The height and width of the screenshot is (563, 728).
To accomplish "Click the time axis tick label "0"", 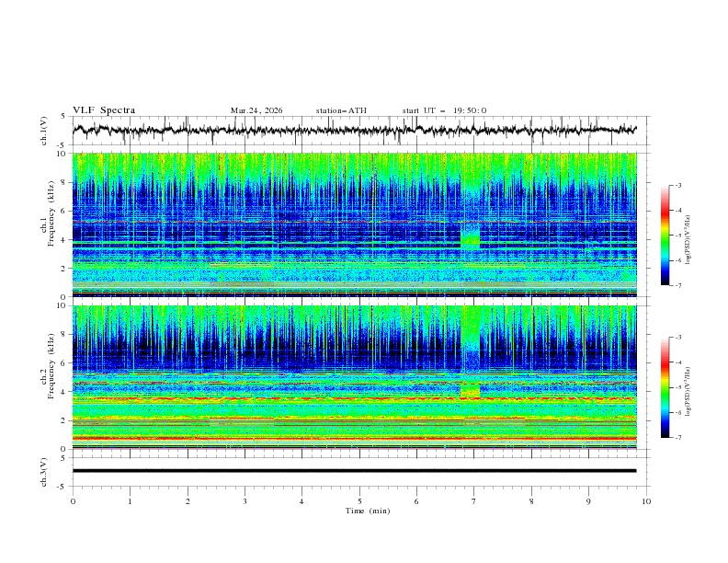I will tap(73, 501).
